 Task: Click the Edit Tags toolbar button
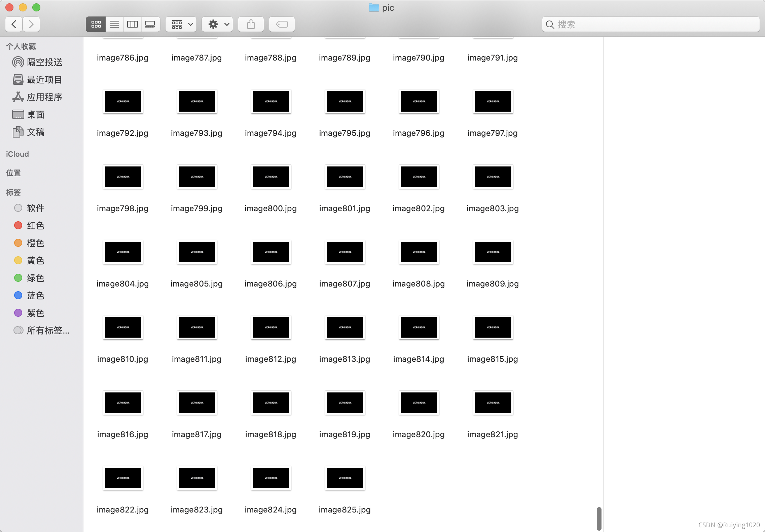282,24
